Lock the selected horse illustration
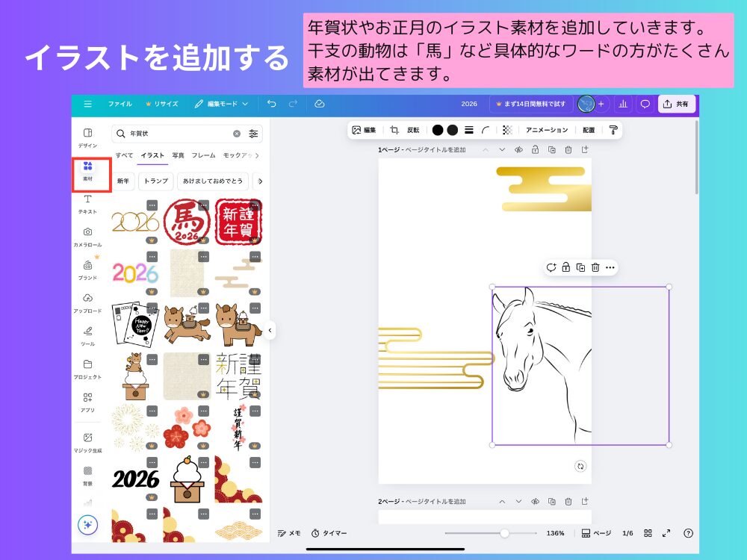The image size is (747, 560). 565,266
